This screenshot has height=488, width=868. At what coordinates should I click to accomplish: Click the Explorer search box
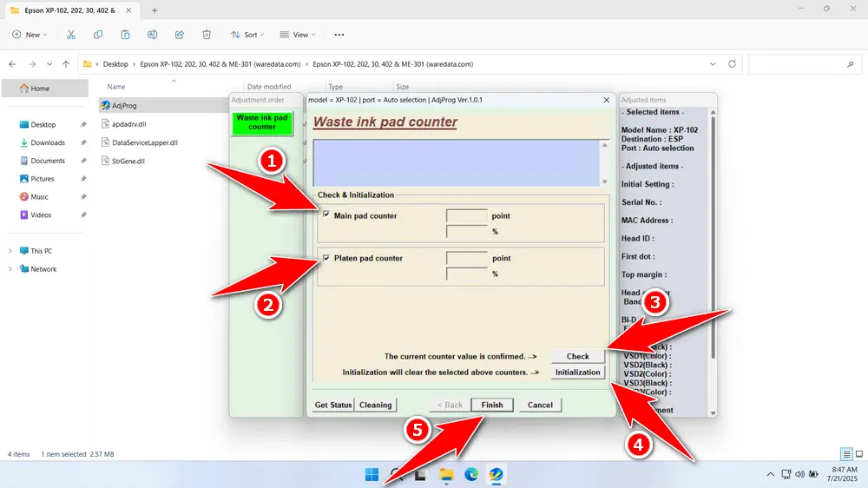coord(805,64)
